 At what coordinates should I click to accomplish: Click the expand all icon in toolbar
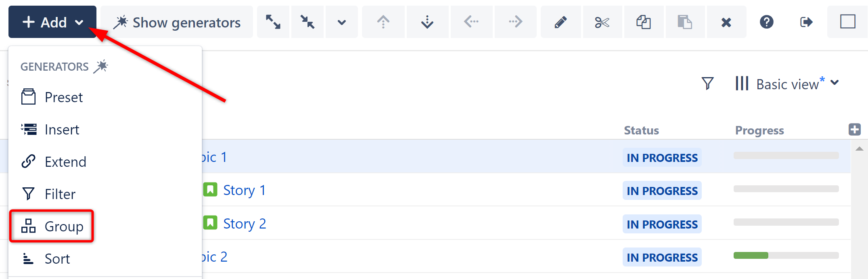click(x=273, y=22)
